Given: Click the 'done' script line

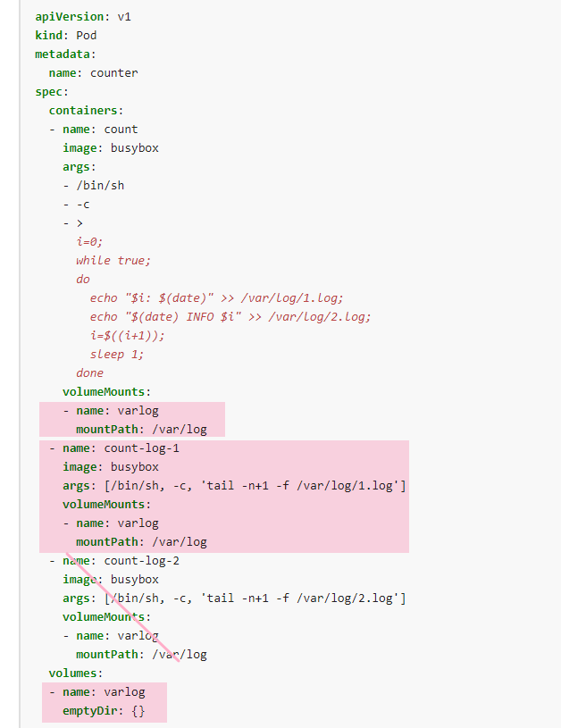Looking at the screenshot, I should pos(89,372).
